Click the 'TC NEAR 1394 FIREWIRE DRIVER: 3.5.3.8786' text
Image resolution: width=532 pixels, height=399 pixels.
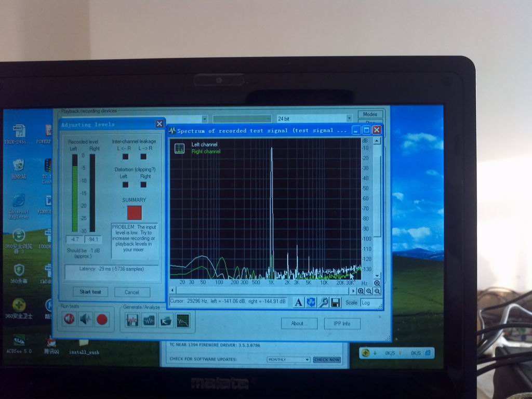(215, 345)
